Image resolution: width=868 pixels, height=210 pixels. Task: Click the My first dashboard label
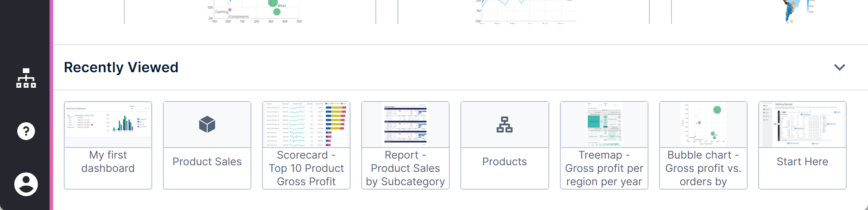[x=108, y=162]
